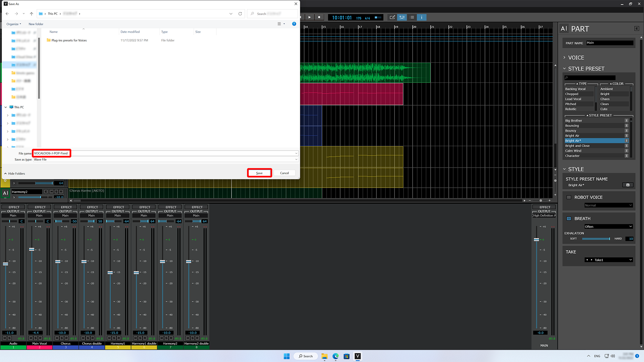Image resolution: width=644 pixels, height=362 pixels.
Task: Open the Breath Often dropdown
Action: 608,227
